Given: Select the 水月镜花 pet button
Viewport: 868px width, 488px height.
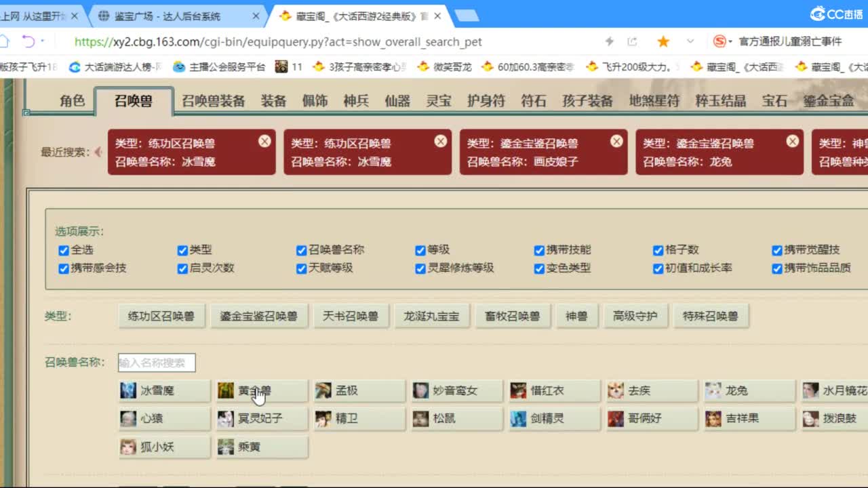Looking at the screenshot, I should click(835, 390).
